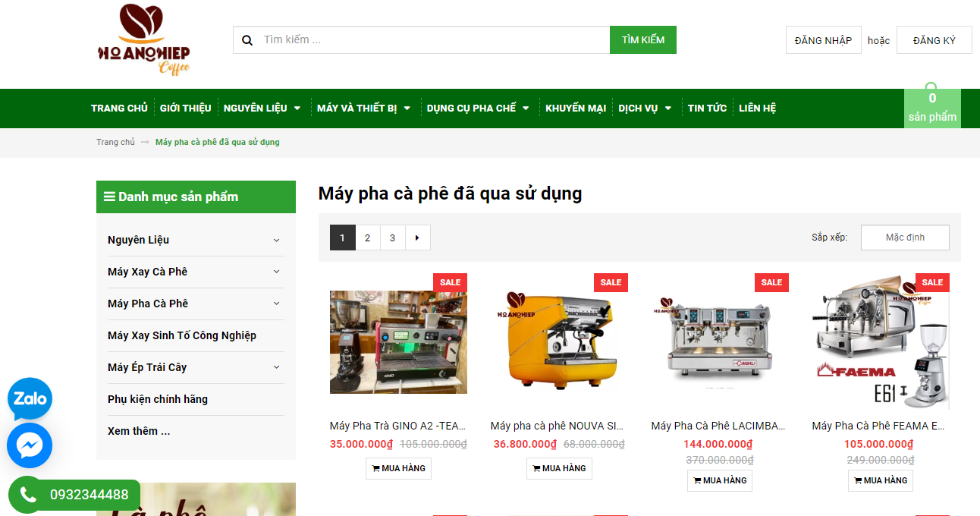The height and width of the screenshot is (516, 980).
Task: Click the Zalo chat icon
Action: 29,398
